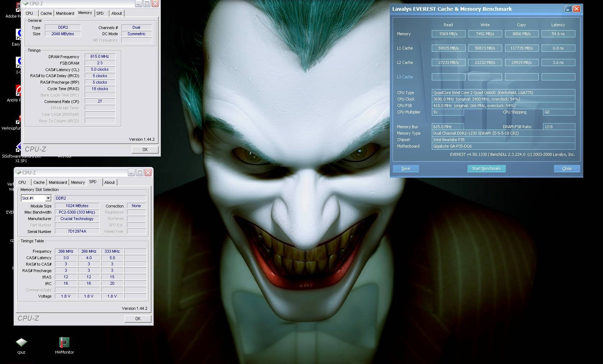Click the Channels # Dual field
The height and width of the screenshot is (364, 603).
[x=136, y=27]
